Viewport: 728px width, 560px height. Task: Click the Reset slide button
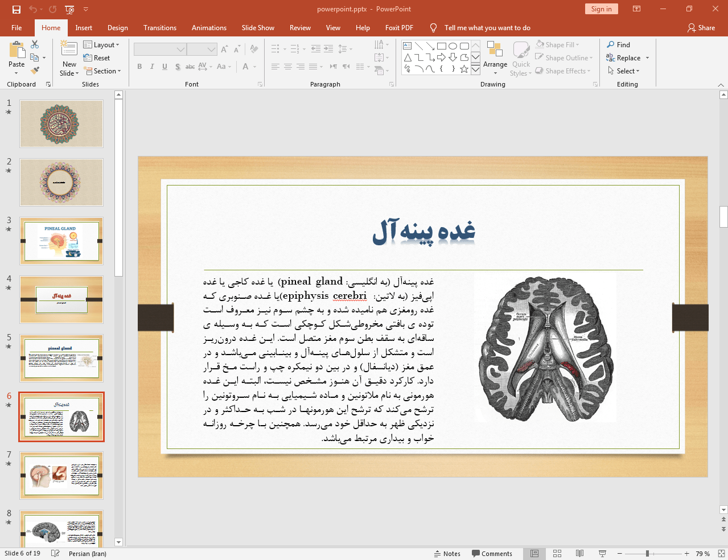pyautogui.click(x=97, y=58)
